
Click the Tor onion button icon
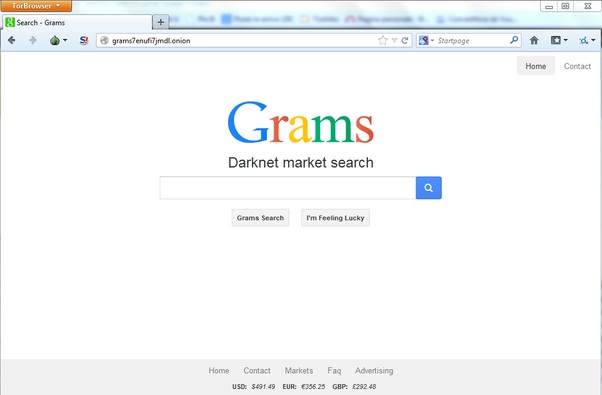[x=55, y=40]
